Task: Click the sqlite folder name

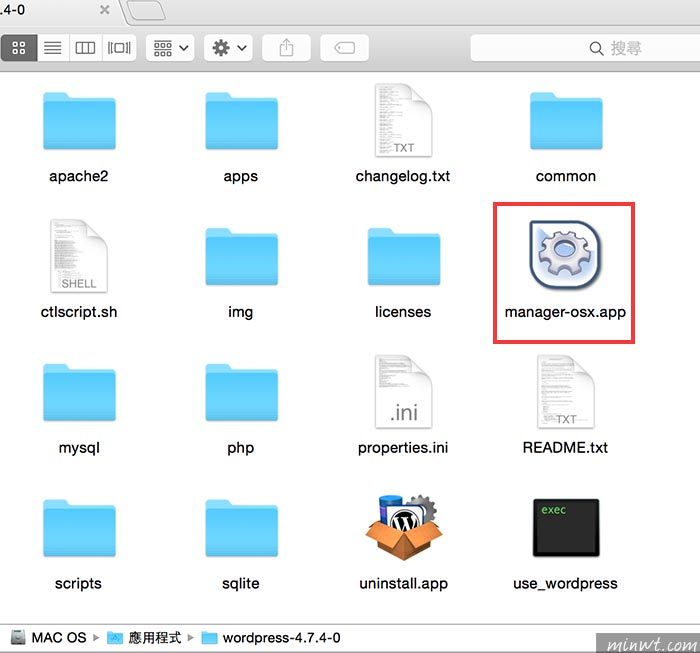Action: point(241,584)
